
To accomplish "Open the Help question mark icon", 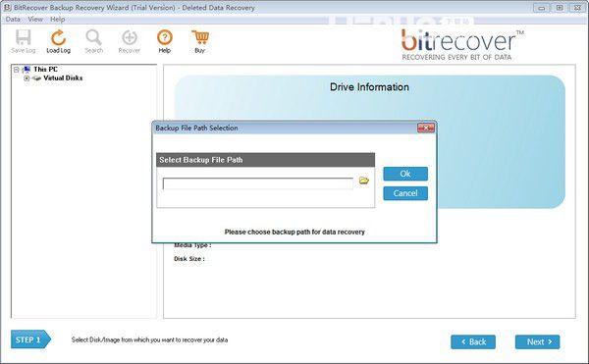I will pos(165,37).
